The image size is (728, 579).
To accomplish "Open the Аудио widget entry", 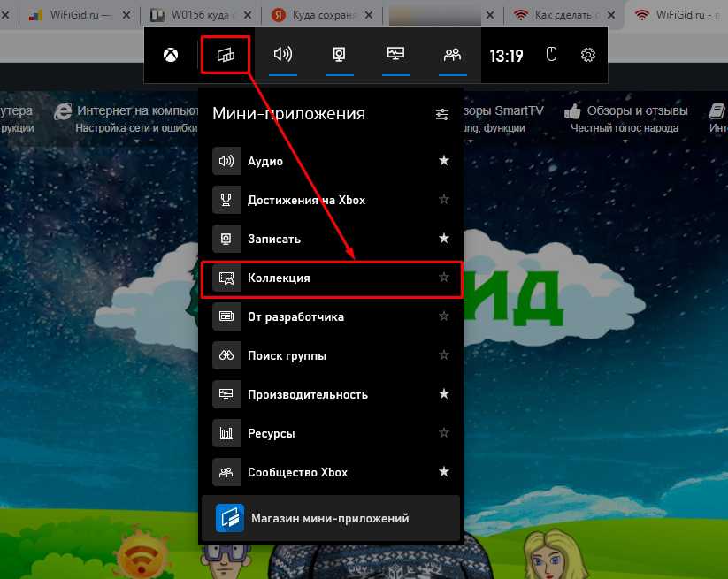I will coord(331,161).
